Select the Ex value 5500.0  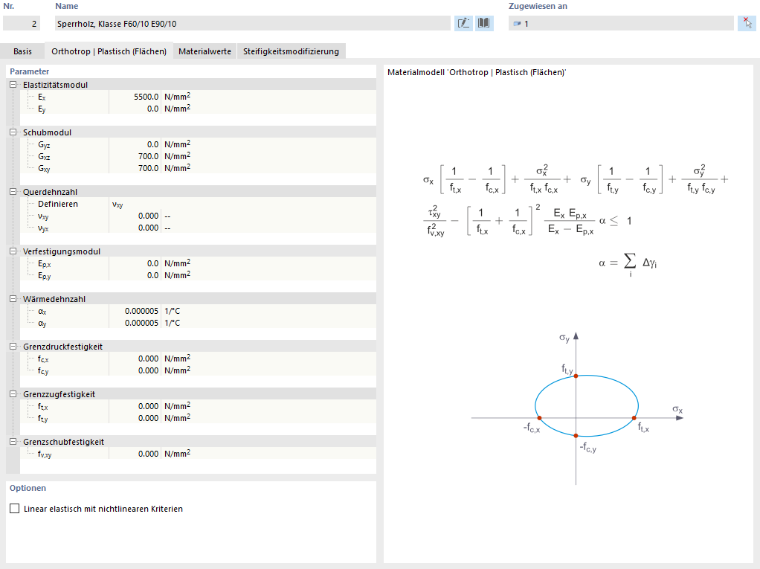(135, 97)
